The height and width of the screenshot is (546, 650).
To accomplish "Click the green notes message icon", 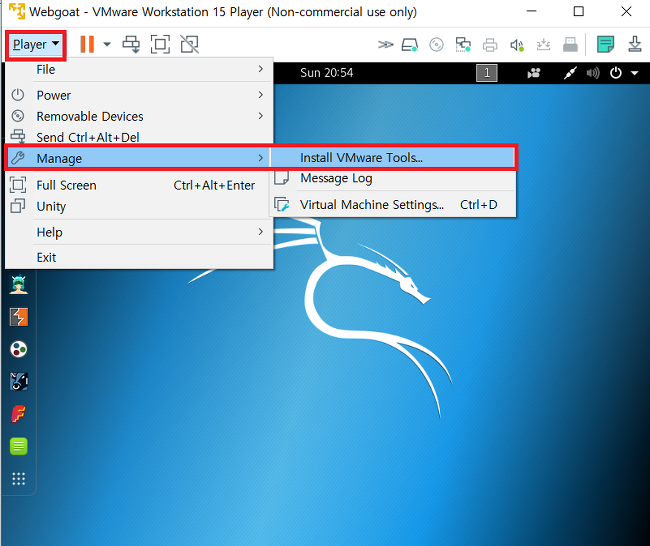I will 605,44.
